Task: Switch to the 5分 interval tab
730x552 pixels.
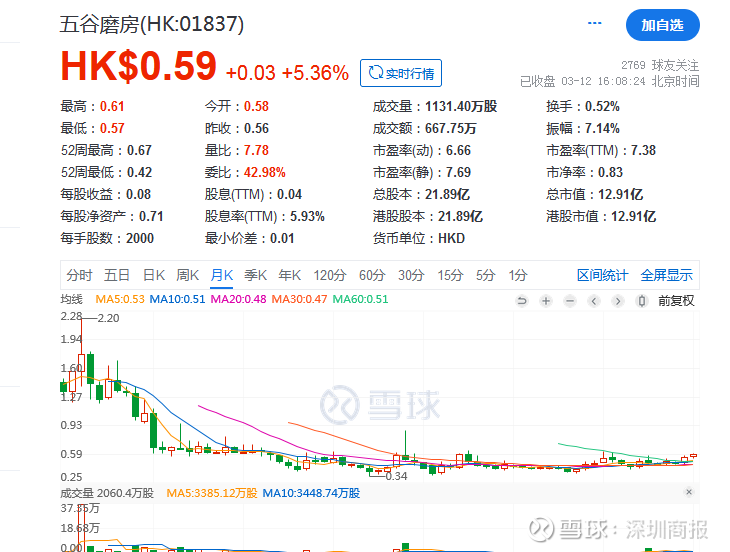Action: coord(485,275)
